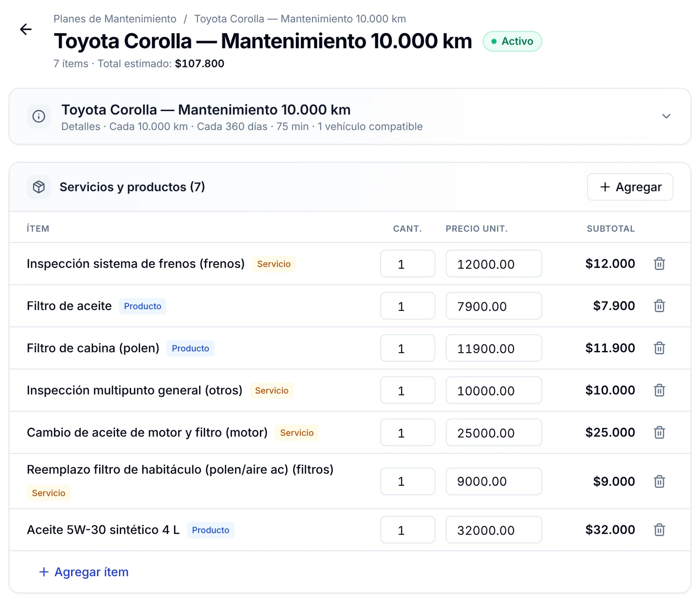Expand the plan details chevron
The image size is (700, 602).
tap(666, 116)
